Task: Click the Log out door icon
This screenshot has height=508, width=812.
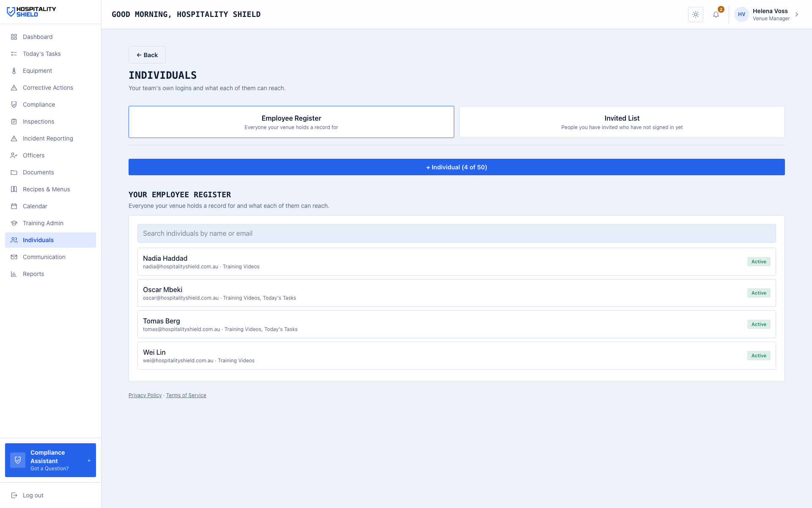Action: point(14,495)
